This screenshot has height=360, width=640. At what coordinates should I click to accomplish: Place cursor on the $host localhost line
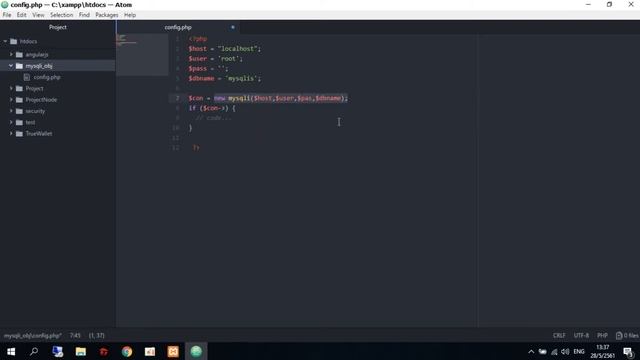[x=224, y=49]
